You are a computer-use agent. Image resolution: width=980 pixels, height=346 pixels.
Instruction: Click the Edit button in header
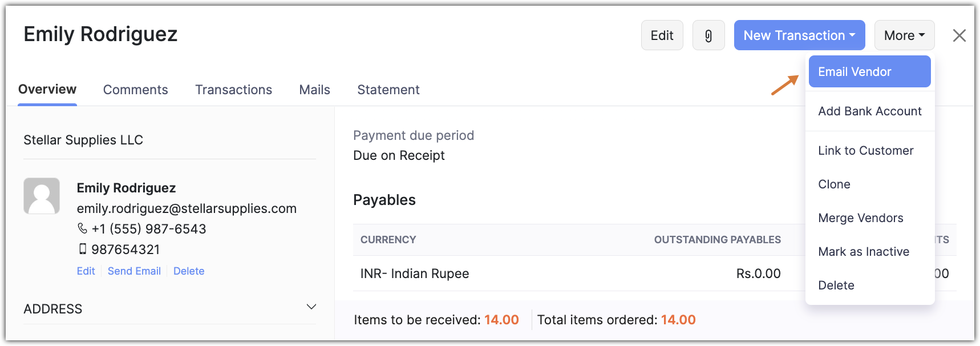pyautogui.click(x=662, y=35)
